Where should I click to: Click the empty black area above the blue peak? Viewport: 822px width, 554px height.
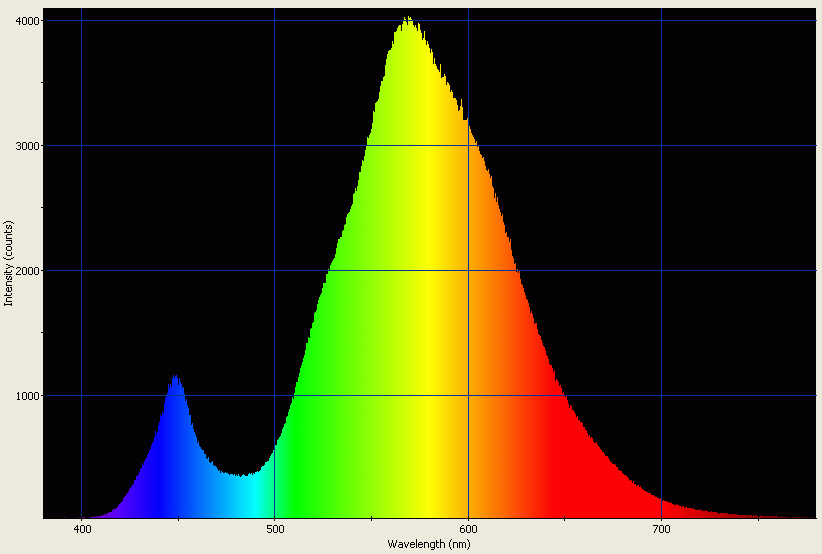[x=176, y=200]
